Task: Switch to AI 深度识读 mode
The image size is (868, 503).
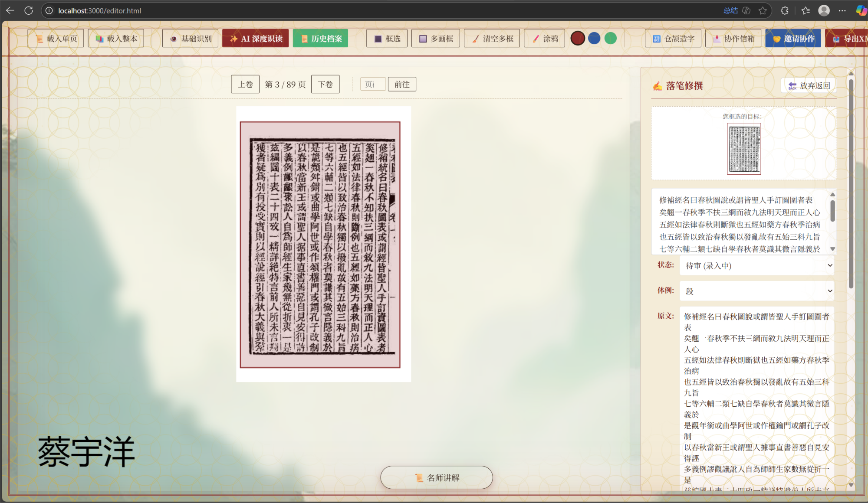Action: click(255, 39)
